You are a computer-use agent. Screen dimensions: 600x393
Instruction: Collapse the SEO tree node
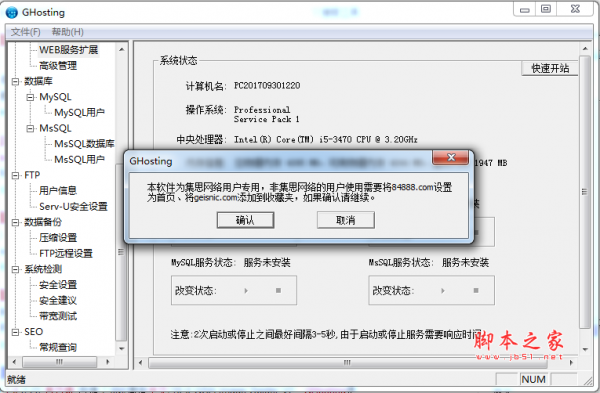click(x=15, y=332)
